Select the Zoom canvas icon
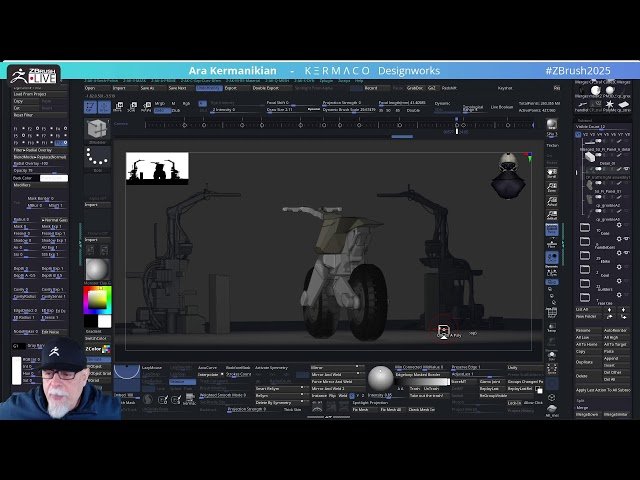The width and height of the screenshot is (640, 480). (552, 187)
